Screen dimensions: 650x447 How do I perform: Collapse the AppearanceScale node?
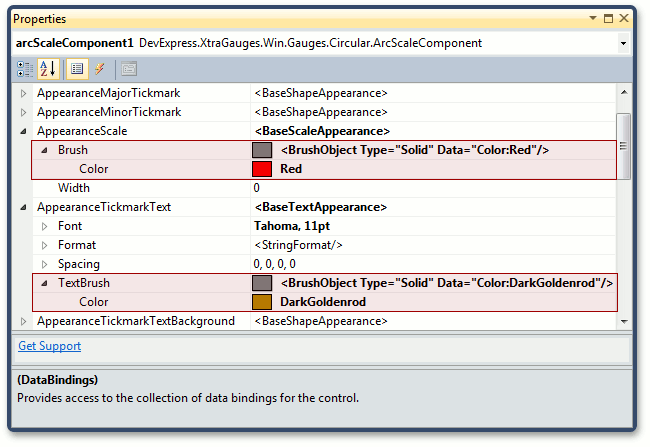coord(24,131)
